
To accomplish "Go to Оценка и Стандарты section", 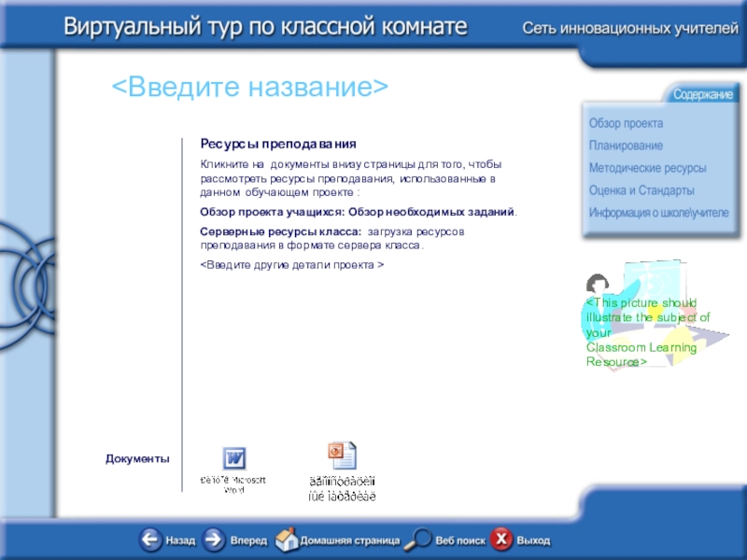I will (x=642, y=190).
